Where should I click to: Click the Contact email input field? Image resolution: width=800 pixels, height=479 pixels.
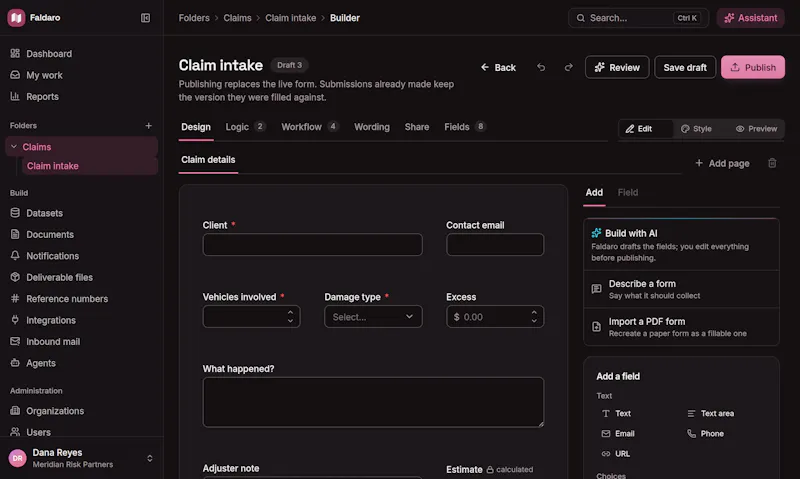[x=495, y=245]
